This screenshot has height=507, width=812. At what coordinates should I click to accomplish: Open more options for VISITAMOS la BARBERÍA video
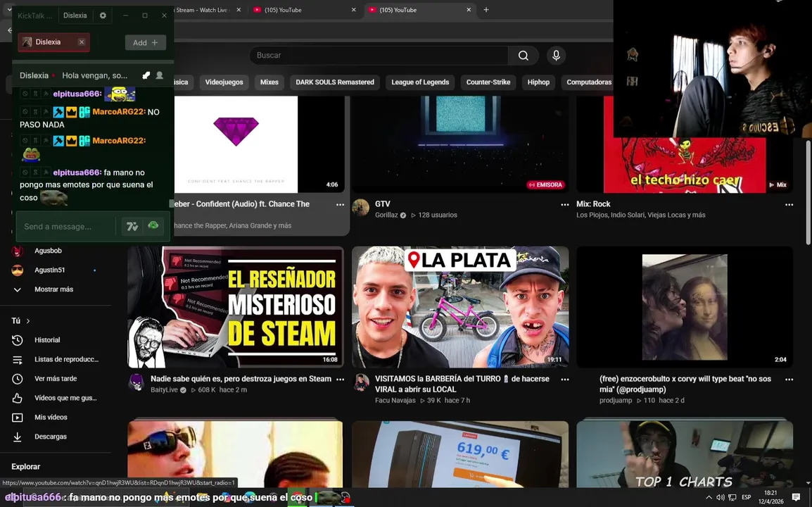click(x=565, y=380)
